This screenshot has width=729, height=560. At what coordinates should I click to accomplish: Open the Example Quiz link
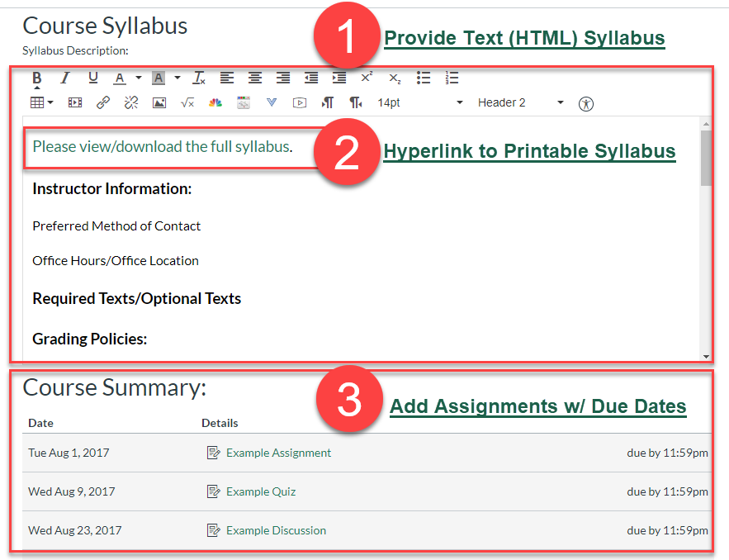click(x=261, y=491)
